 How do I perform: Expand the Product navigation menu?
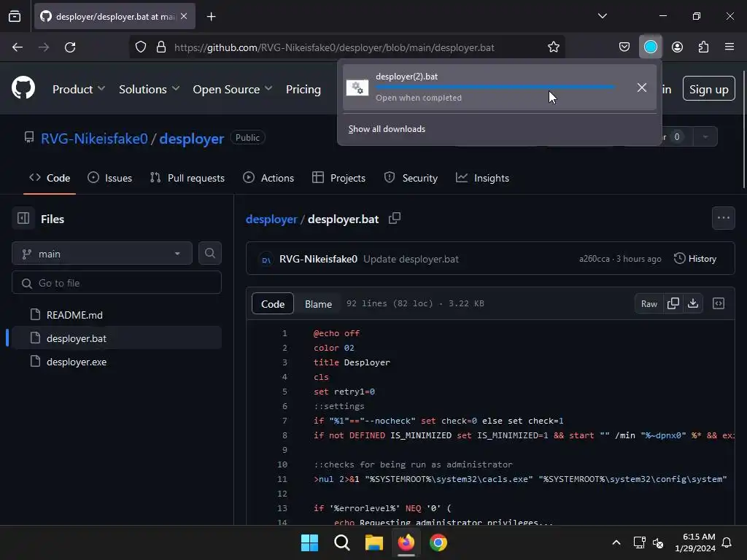point(79,89)
